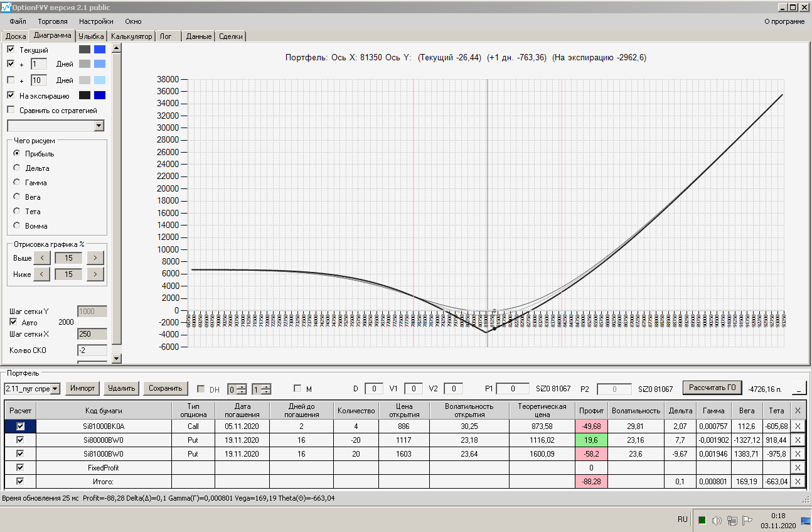Open the Окно menu
The image size is (812, 532).
tap(133, 21)
